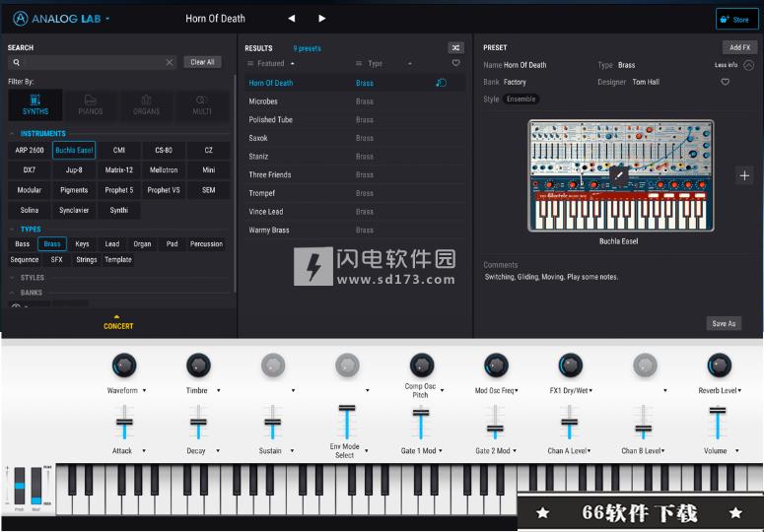The height and width of the screenshot is (532, 764).
Task: Toggle the CS-80 instrument filter
Action: 164,150
